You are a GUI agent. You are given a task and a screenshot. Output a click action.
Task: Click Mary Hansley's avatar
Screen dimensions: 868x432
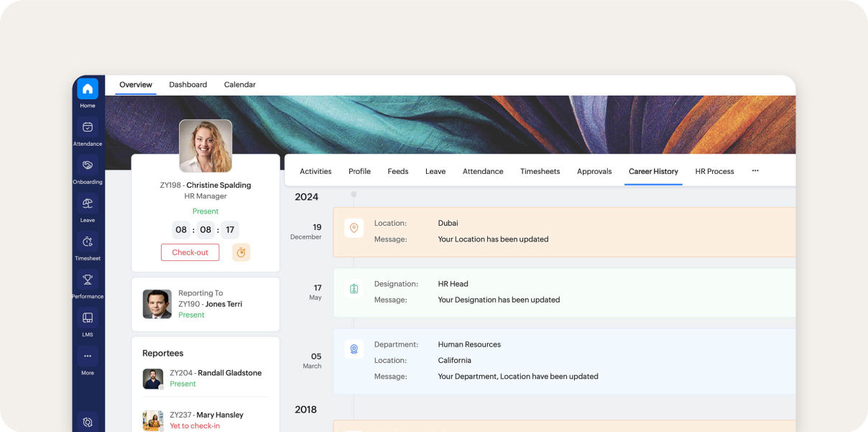[153, 420]
